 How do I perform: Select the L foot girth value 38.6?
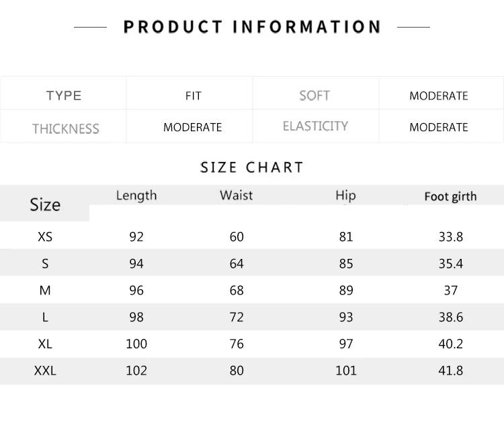click(x=451, y=317)
